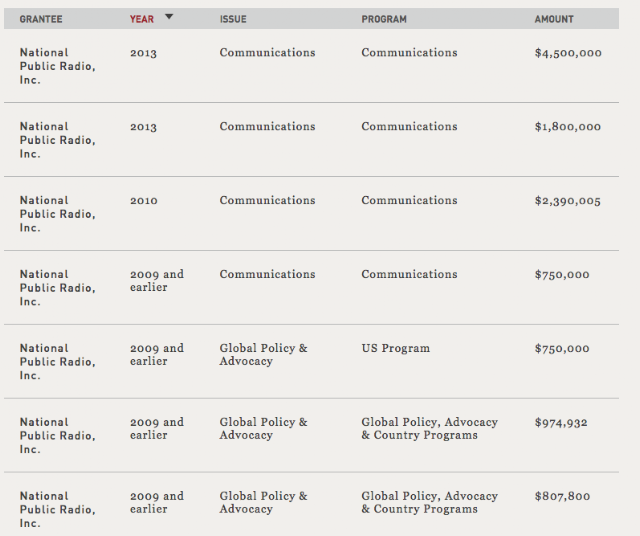
Task: Click US Program in the program column
Action: 396,348
